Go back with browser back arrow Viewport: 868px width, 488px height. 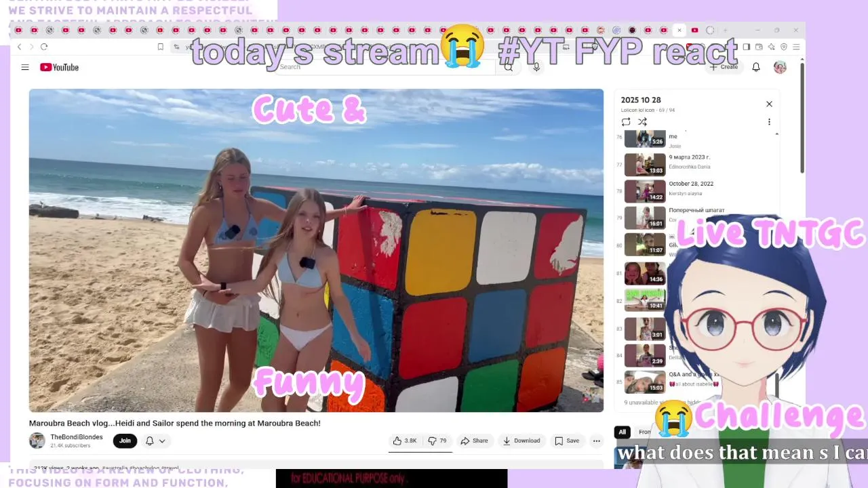click(x=20, y=47)
